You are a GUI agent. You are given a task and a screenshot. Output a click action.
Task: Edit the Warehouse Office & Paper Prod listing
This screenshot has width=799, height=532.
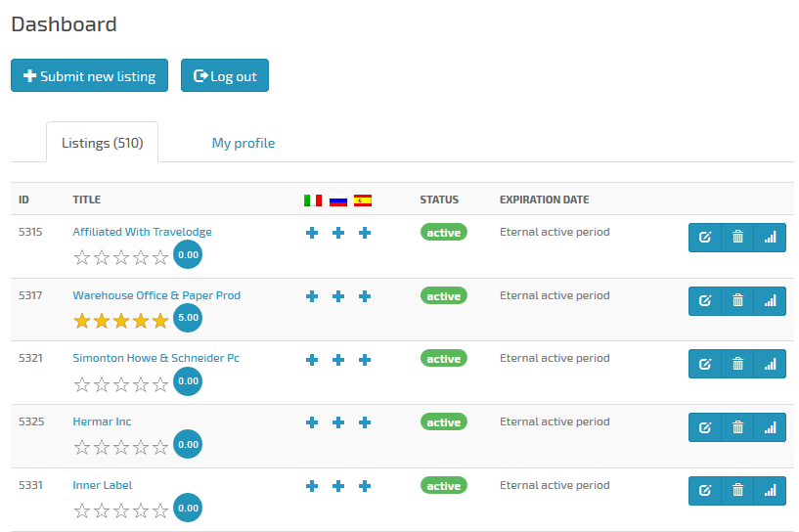pos(705,301)
